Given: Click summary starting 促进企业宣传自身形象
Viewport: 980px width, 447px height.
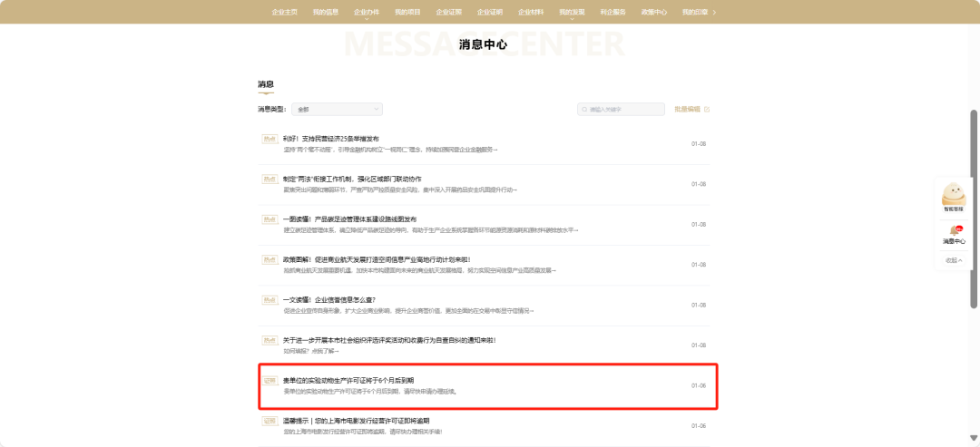Looking at the screenshot, I should coord(408,311).
